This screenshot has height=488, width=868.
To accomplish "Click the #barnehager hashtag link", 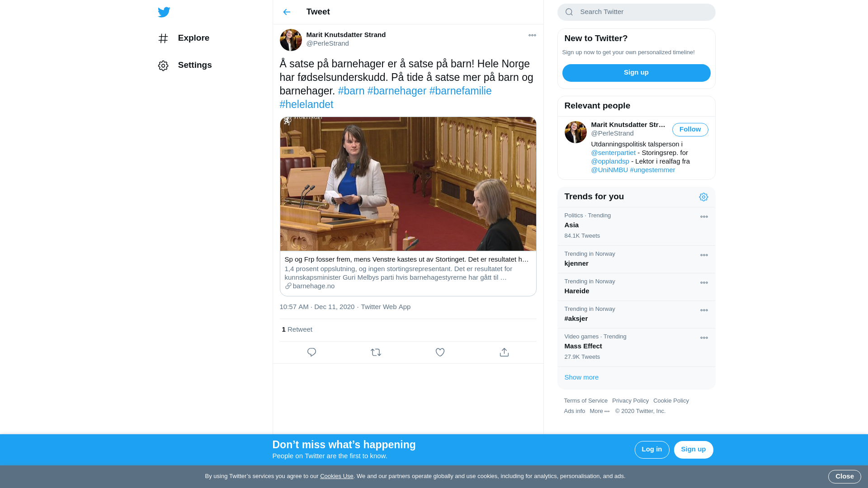I will (x=396, y=91).
